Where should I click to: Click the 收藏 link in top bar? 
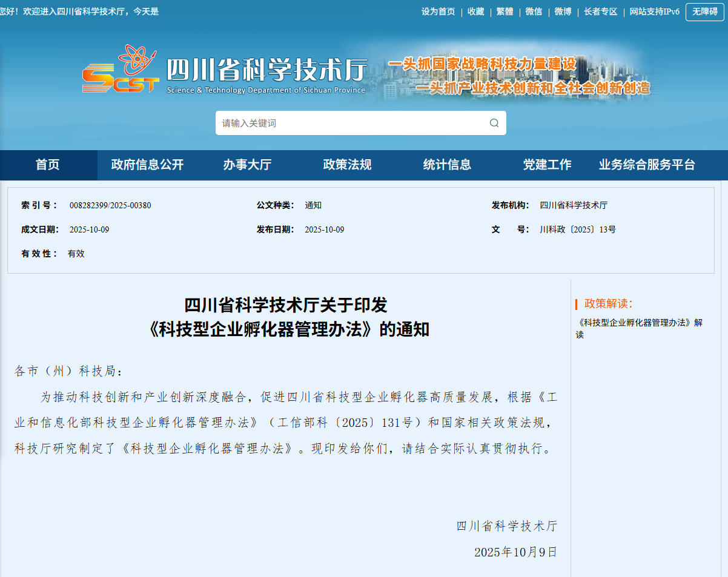pos(475,12)
